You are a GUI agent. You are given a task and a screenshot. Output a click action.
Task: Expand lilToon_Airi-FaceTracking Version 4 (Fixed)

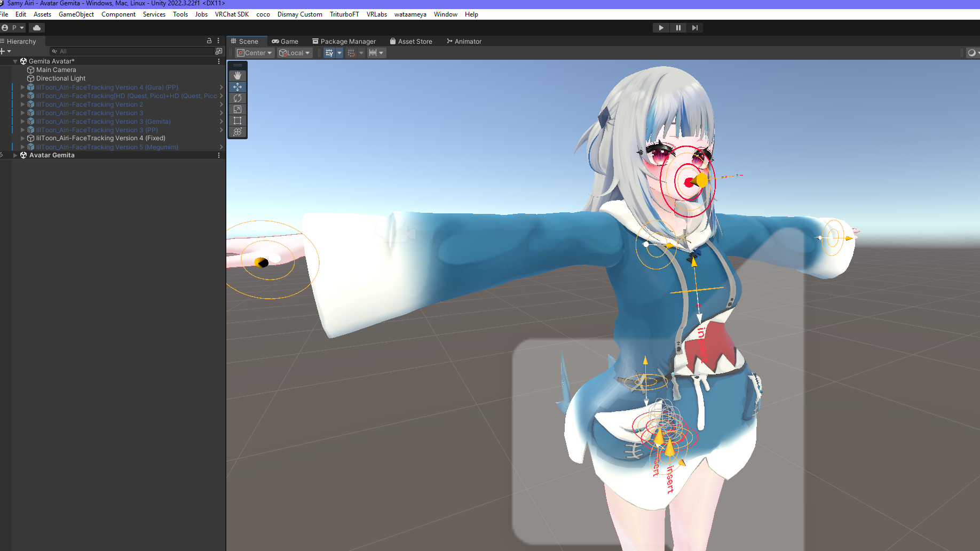pos(23,138)
